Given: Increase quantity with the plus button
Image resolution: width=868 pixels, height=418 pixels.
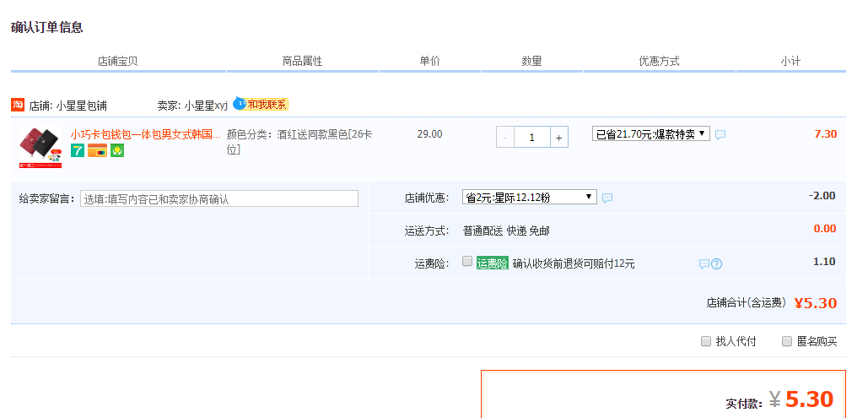Looking at the screenshot, I should click(559, 138).
